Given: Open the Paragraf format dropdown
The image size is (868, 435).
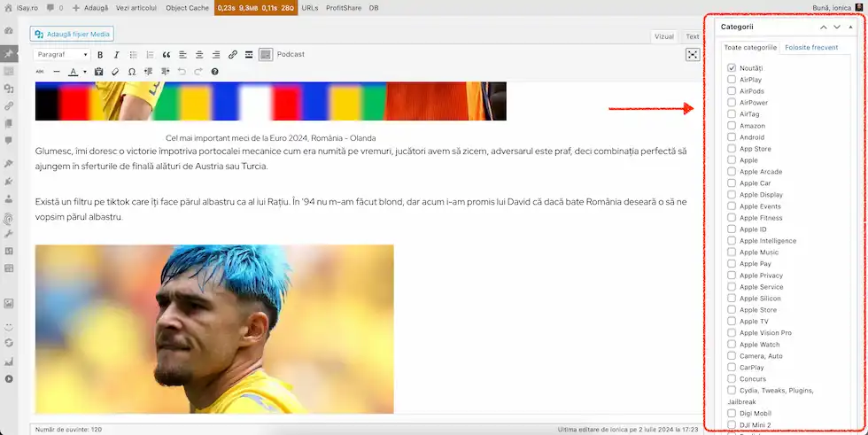Looking at the screenshot, I should [61, 55].
